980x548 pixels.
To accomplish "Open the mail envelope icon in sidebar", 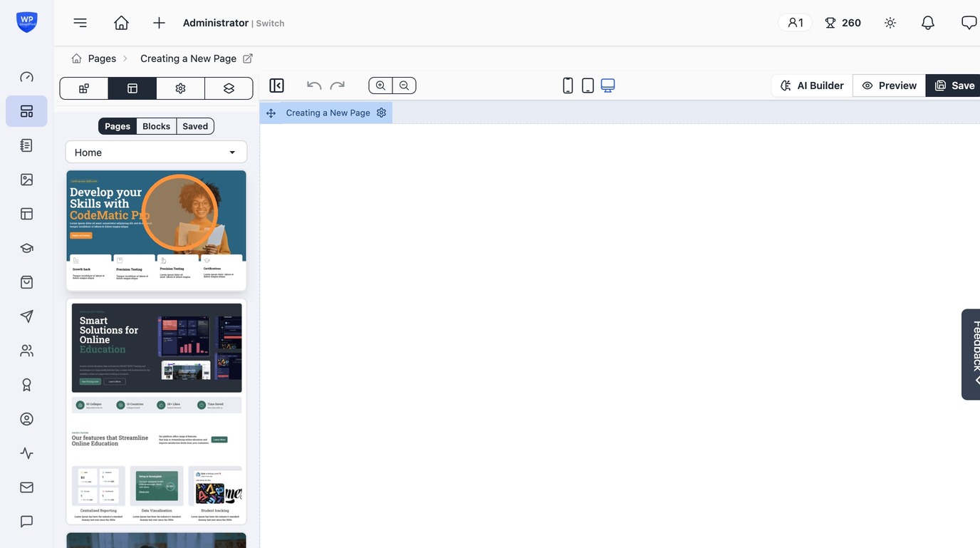I will coord(26,487).
